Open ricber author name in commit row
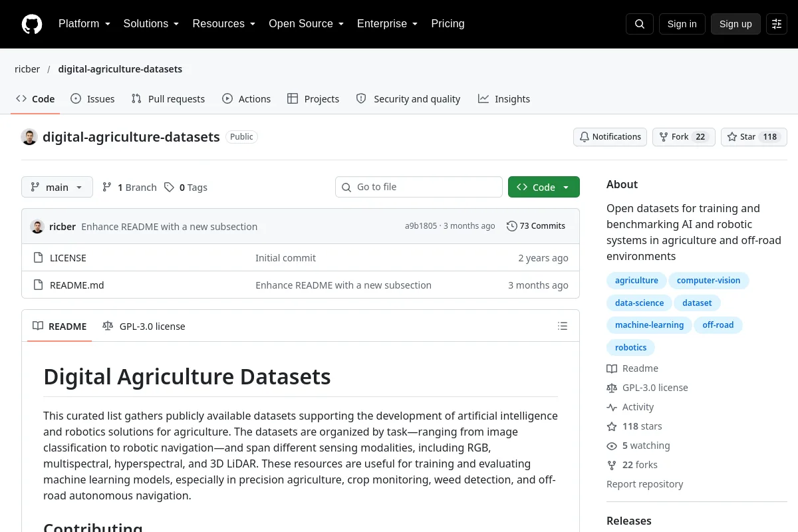The width and height of the screenshot is (798, 532). click(x=63, y=227)
